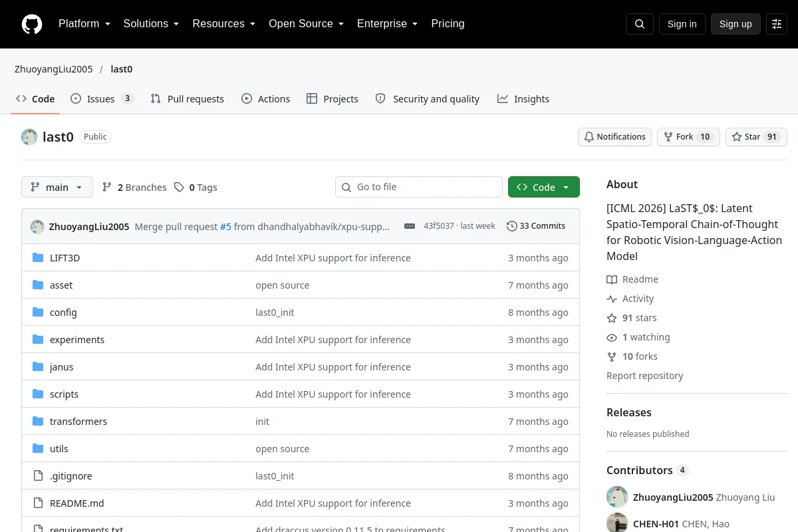The width and height of the screenshot is (798, 532).
Task: Click the repository avatar beside last0 title
Action: pos(29,137)
